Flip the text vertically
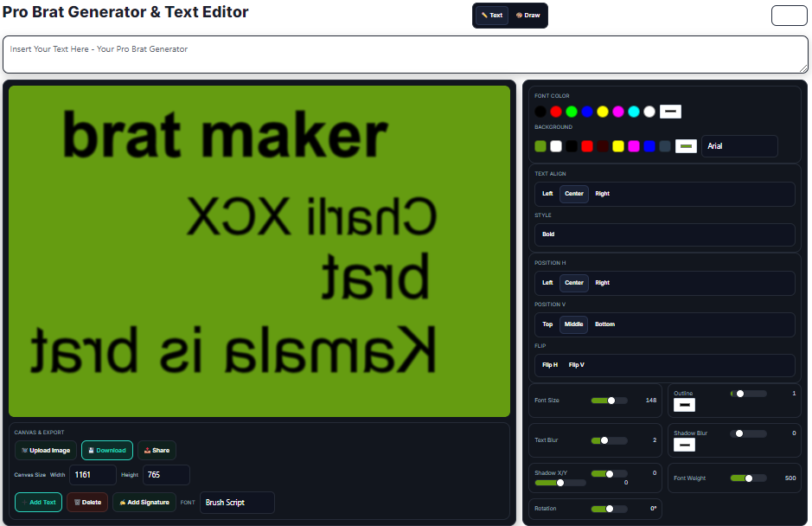Image resolution: width=812 pixels, height=526 pixels. click(577, 365)
